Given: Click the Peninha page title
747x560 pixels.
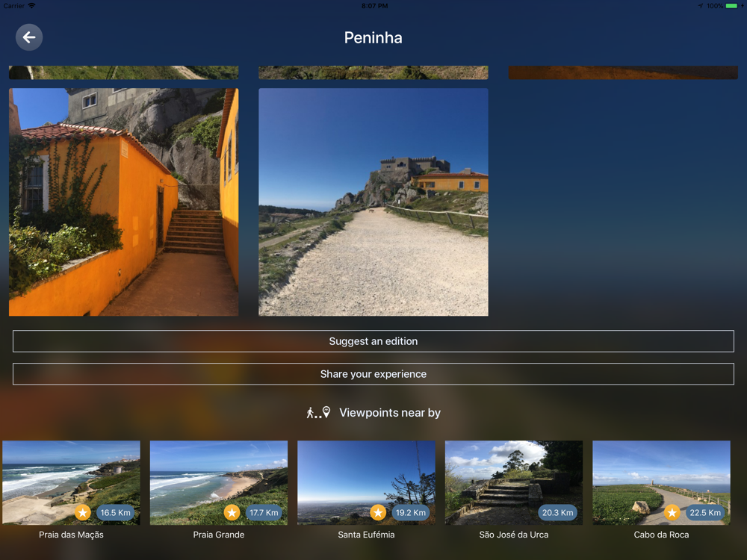Looking at the screenshot, I should coord(373,37).
